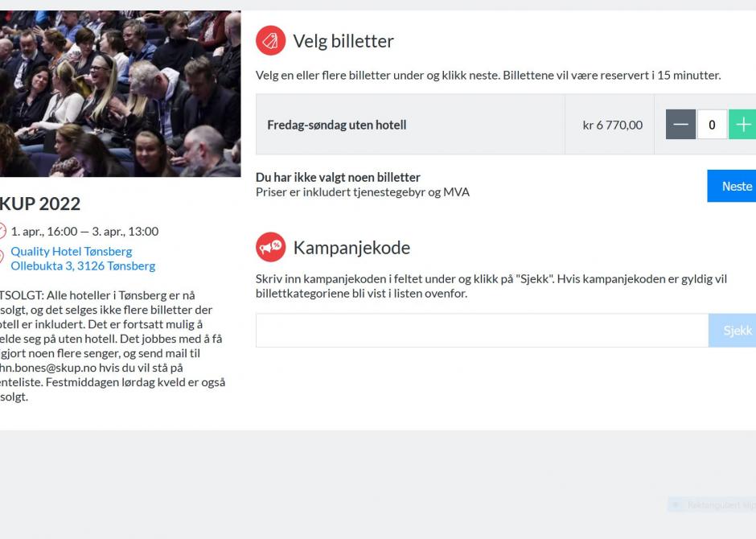Click the Kampanjekode heading
The image size is (756, 539).
351,248
